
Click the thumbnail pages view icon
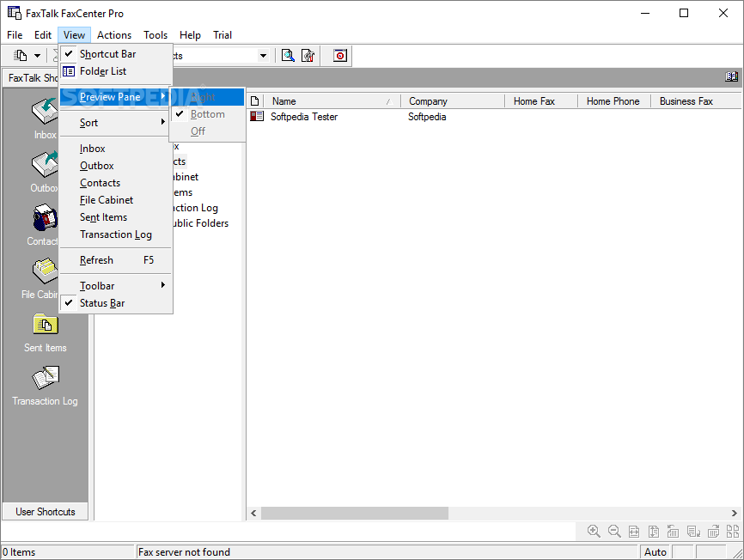732,531
